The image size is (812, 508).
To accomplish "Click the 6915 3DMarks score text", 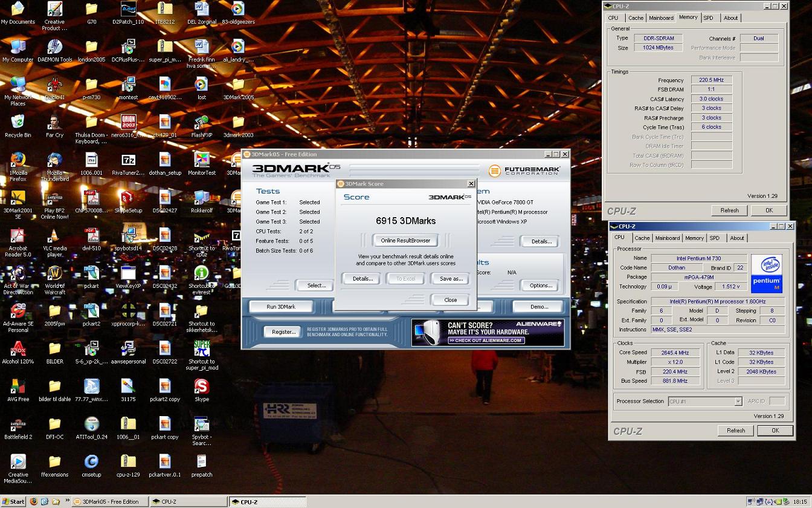I will [405, 221].
